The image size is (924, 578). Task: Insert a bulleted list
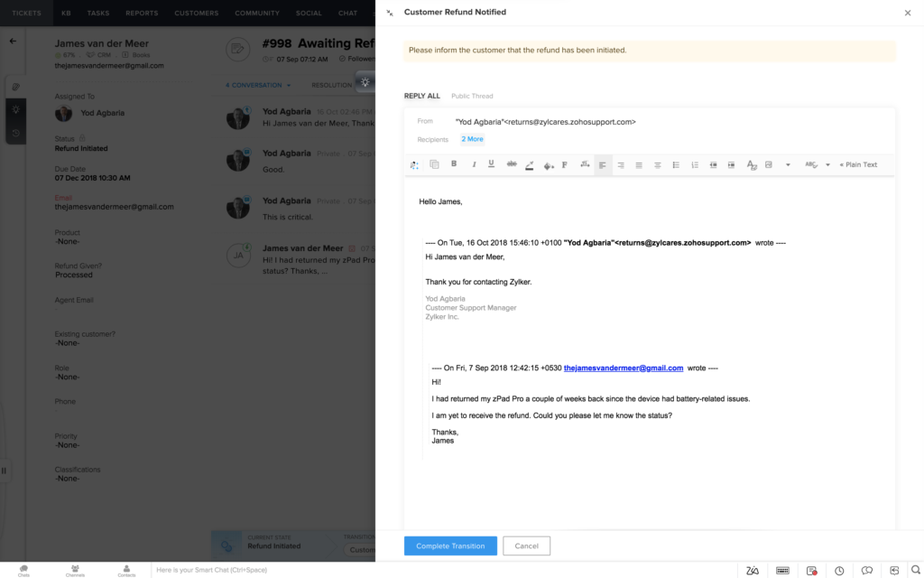tap(676, 165)
